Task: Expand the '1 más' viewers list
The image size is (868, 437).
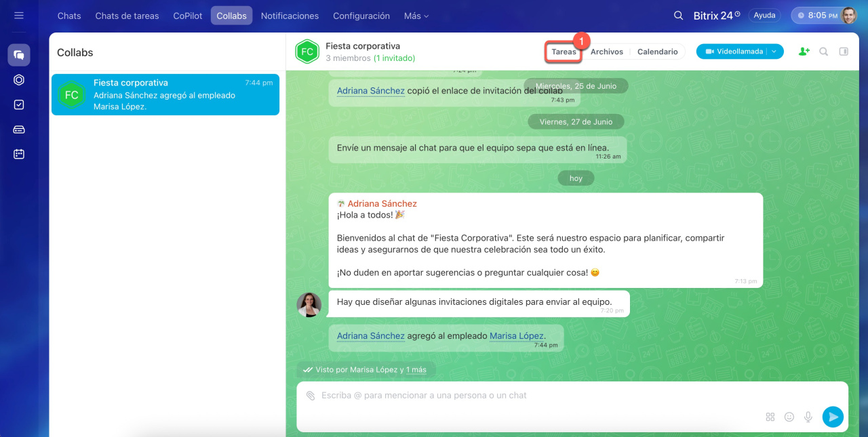Action: (416, 370)
